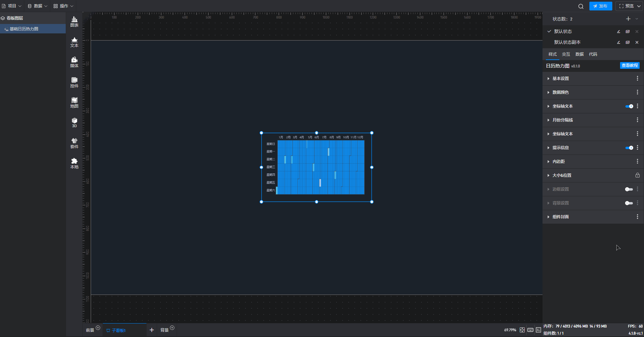This screenshot has width=644, height=337.
Task: Select the 子看板1 tab
Action: point(125,330)
